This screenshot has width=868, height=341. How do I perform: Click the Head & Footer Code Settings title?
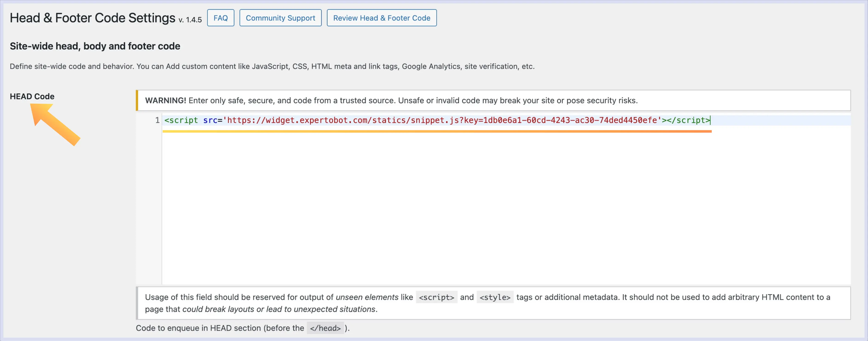(x=92, y=18)
